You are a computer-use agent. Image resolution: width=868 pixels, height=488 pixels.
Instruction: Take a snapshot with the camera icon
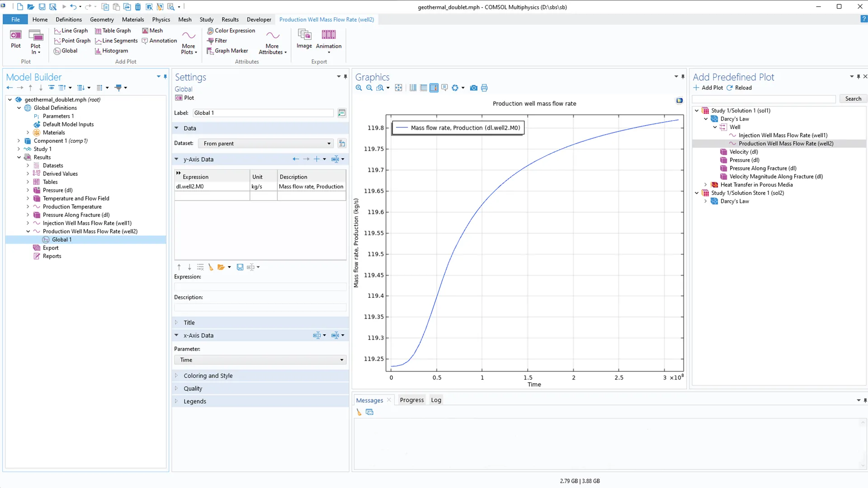473,88
